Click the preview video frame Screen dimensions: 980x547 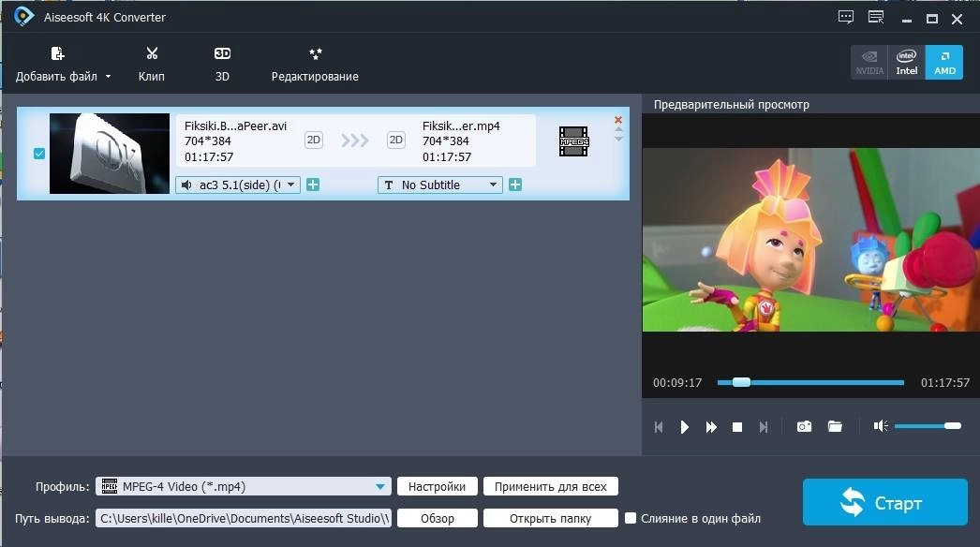tap(810, 240)
